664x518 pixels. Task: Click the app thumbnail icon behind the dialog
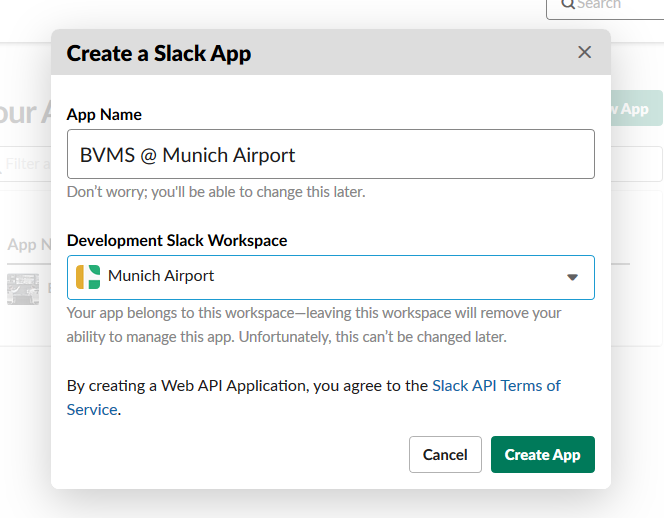tap(23, 288)
